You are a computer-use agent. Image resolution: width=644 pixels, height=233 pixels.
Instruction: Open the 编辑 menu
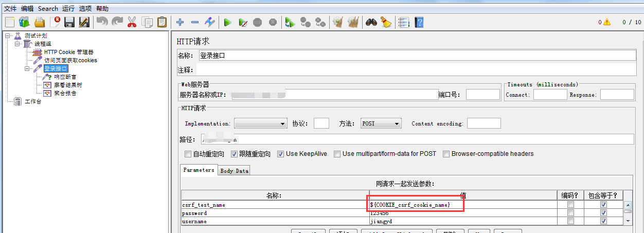pos(27,8)
